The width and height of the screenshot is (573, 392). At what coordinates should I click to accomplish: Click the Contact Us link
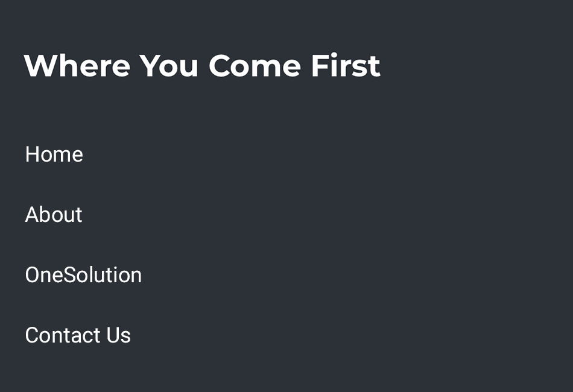[78, 335]
